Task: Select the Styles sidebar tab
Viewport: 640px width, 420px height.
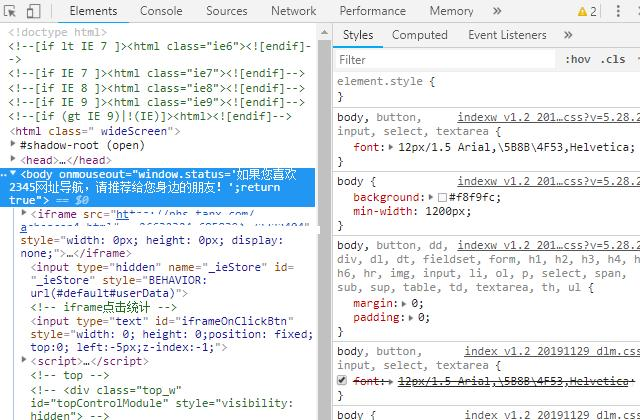Action: pos(358,35)
